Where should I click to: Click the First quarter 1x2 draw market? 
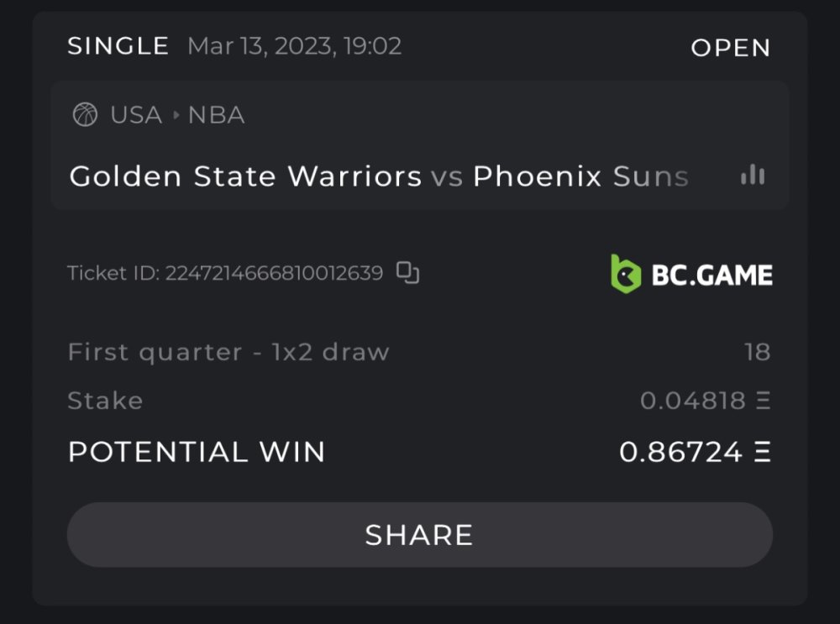click(x=228, y=352)
